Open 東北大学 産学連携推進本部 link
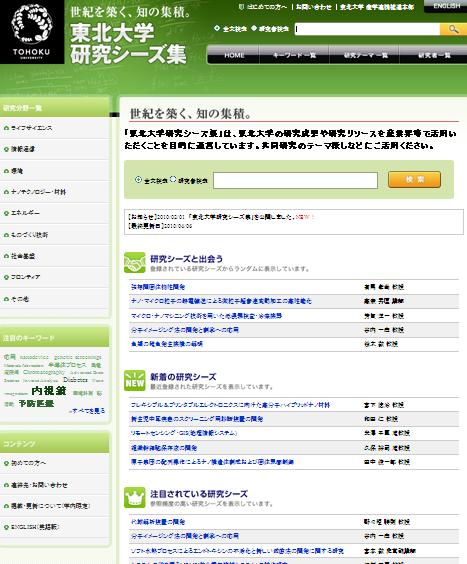The width and height of the screenshot is (467, 564). pos(377,7)
